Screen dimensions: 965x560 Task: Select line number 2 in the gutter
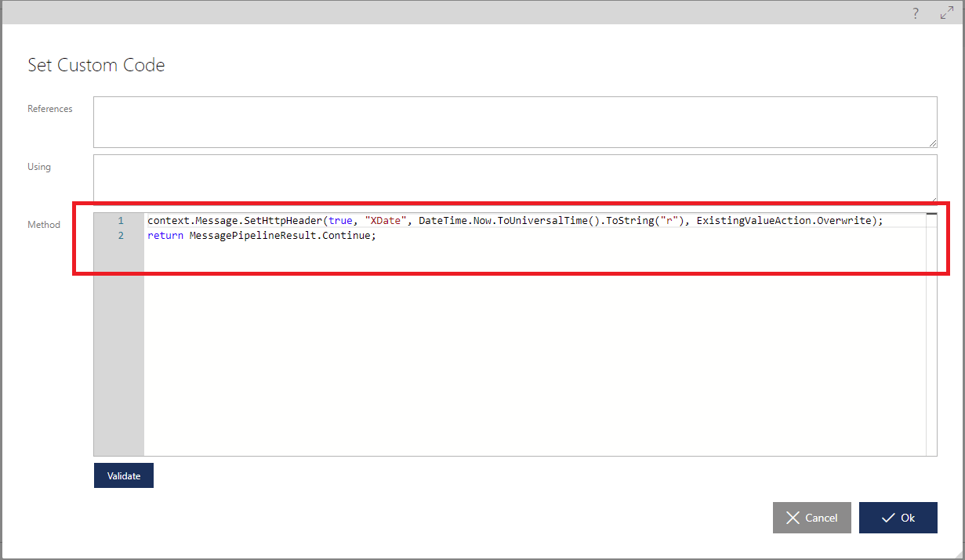point(121,236)
